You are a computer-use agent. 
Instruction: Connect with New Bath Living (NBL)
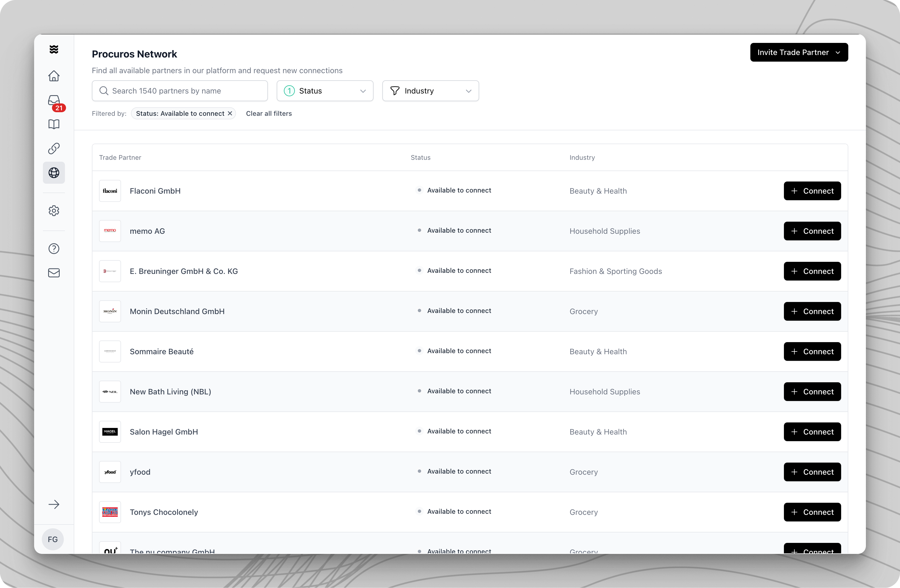point(812,392)
